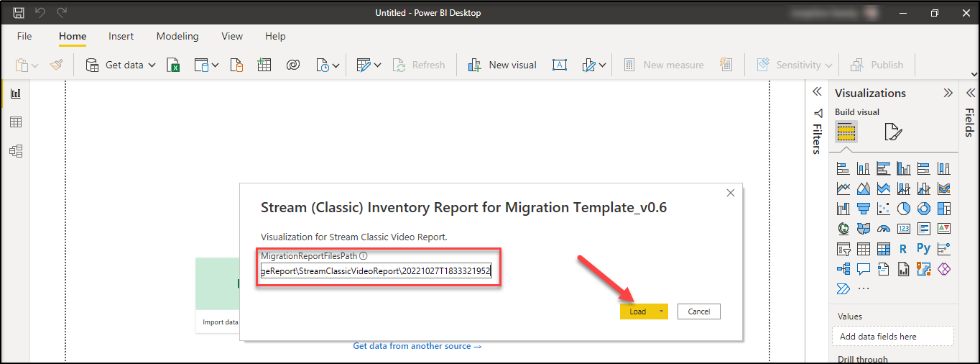980x364 pixels.
Task: Expand the Get data dropdown
Action: coord(152,65)
